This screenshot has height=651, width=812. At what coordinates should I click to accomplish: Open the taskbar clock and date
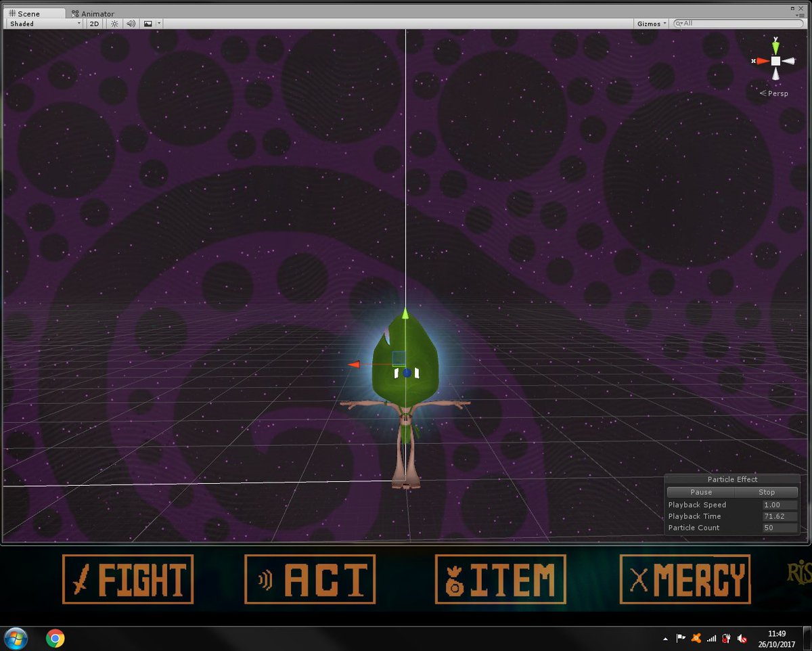(776, 638)
